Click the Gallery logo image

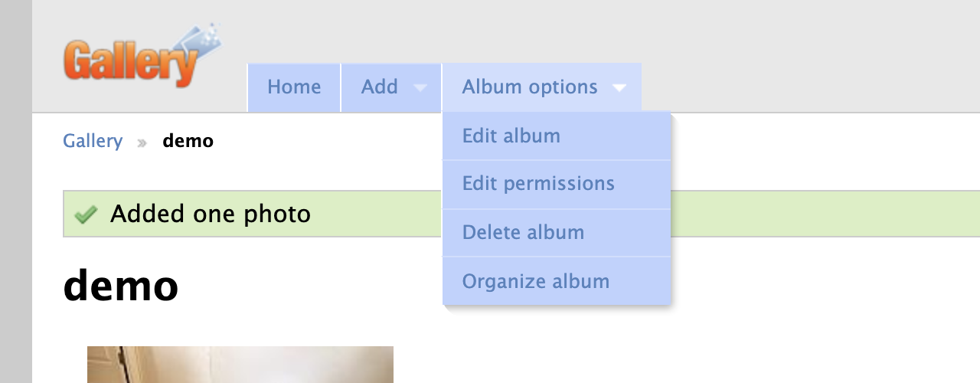tap(142, 57)
